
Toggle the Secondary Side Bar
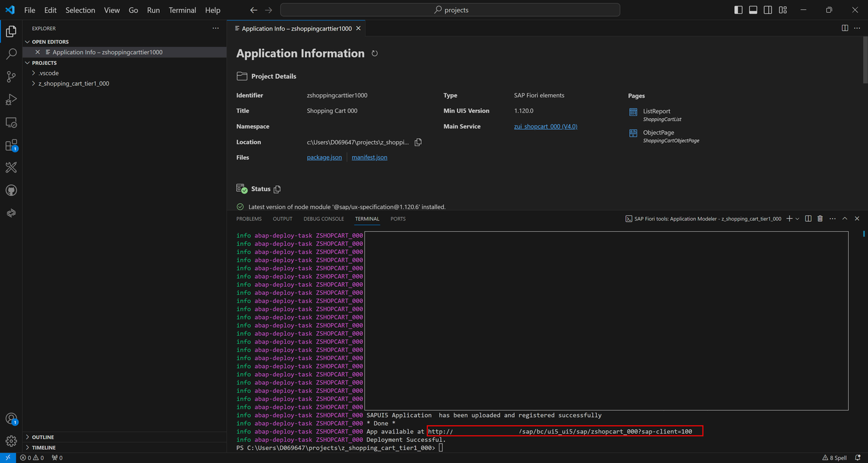tap(768, 10)
